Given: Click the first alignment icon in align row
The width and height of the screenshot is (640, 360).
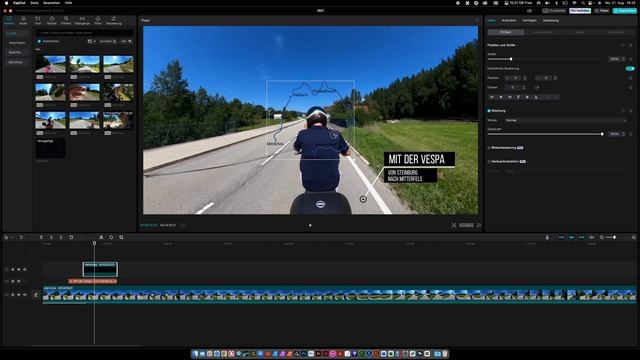Looking at the screenshot, I should pyautogui.click(x=492, y=97).
